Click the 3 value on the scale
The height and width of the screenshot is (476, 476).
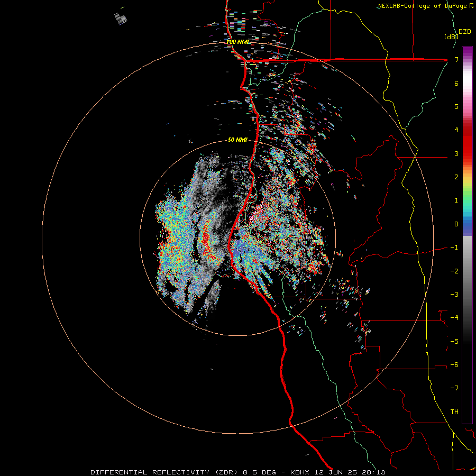(x=456, y=153)
